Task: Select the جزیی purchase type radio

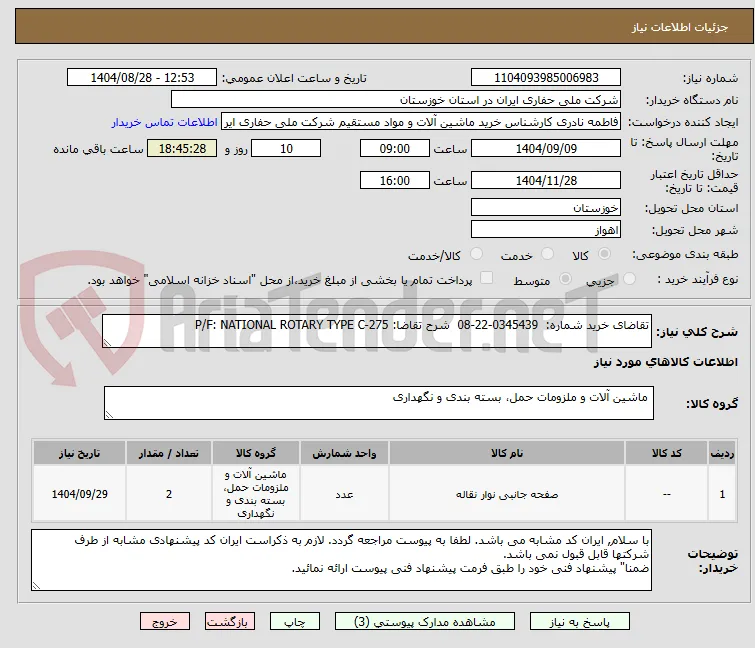Action: (629, 279)
